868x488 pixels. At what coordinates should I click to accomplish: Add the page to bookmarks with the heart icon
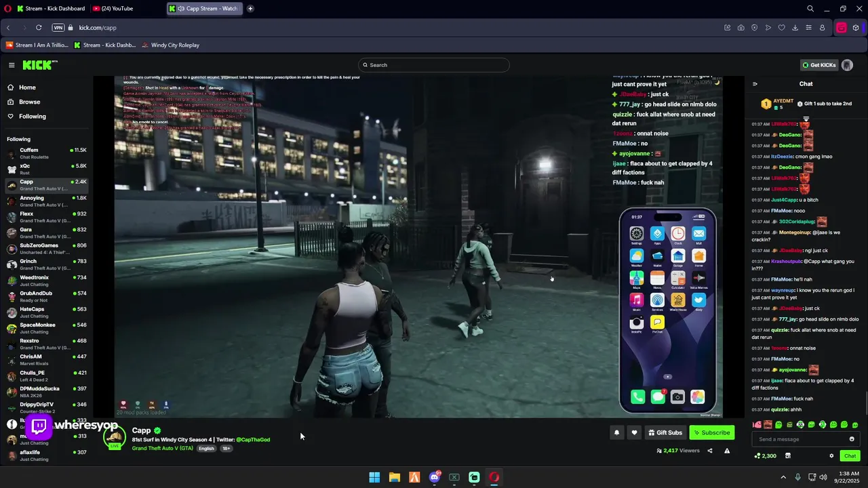tap(781, 28)
